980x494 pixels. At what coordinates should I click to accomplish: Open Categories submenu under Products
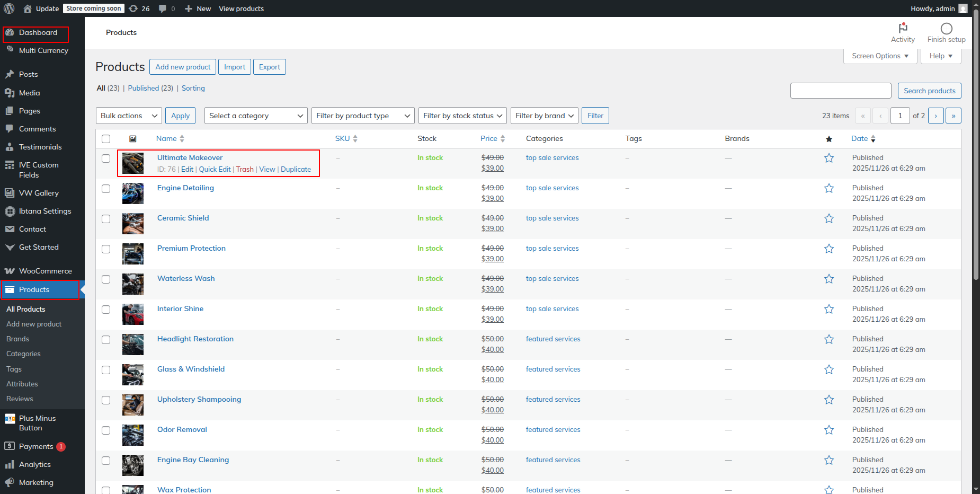click(23, 354)
